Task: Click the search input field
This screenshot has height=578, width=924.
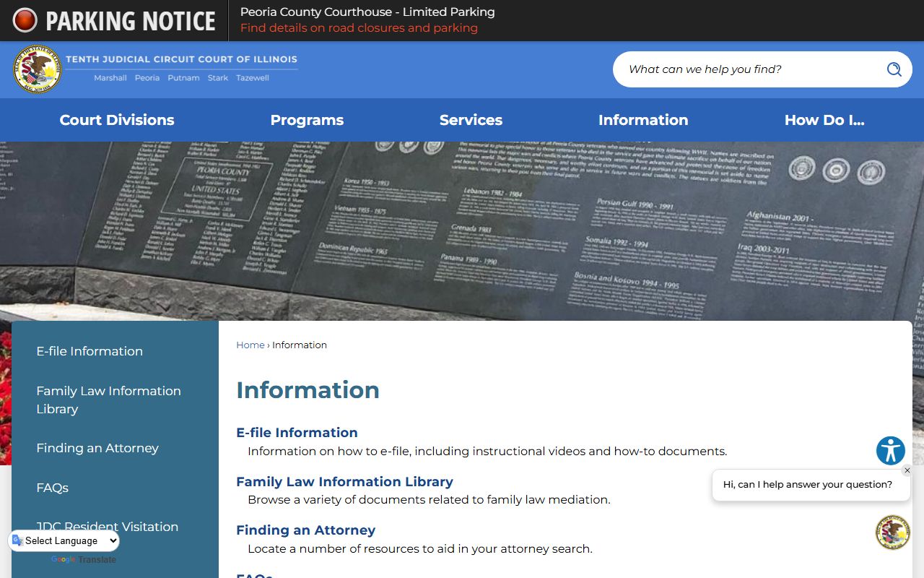Action: (751, 69)
